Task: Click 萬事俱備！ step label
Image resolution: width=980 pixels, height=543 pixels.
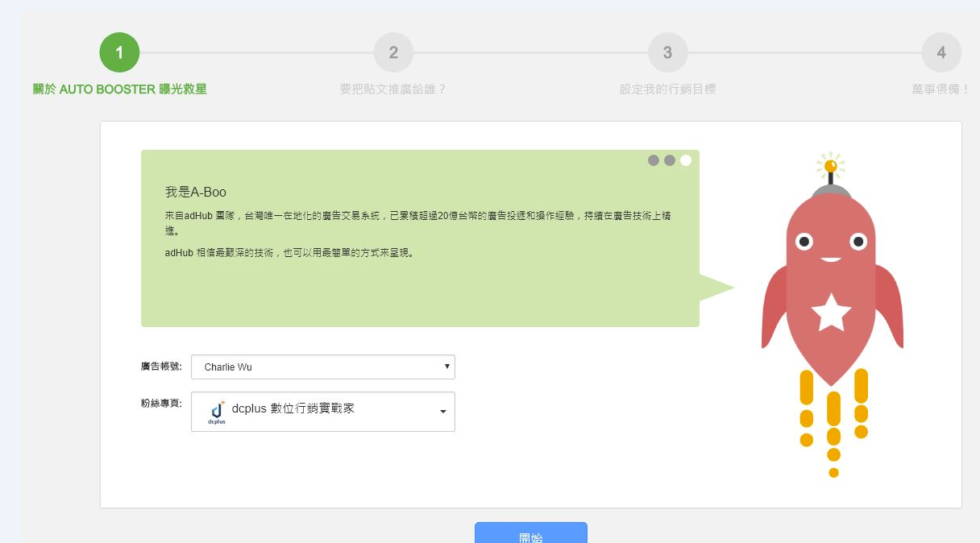Action: [x=941, y=89]
